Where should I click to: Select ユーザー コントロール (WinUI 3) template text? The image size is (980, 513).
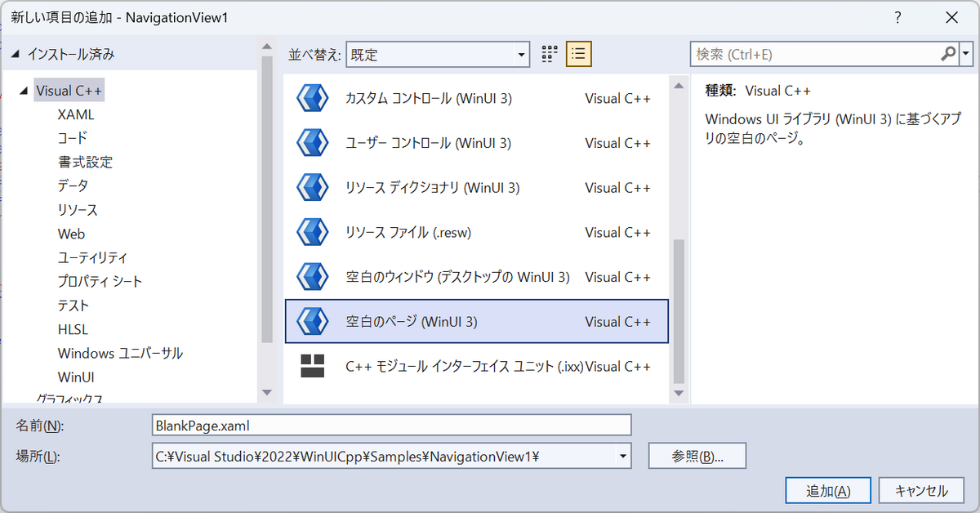[x=428, y=143]
